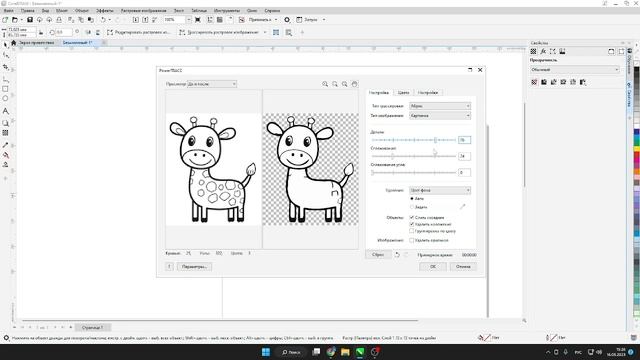Select the Crop tool in the toolbox
This screenshot has height=360, width=640.
(x=5, y=67)
